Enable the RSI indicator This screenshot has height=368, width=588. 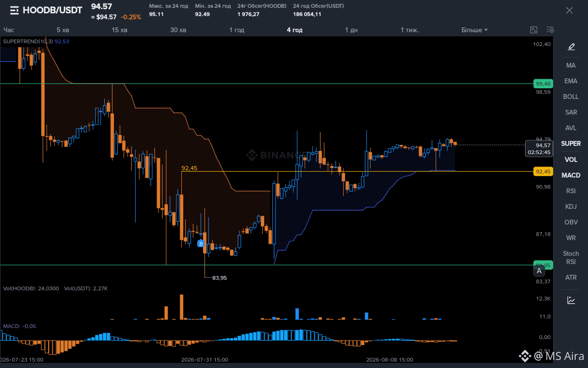571,191
